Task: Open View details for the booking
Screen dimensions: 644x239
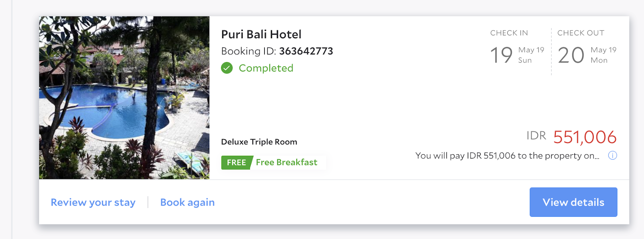Action: tap(573, 202)
